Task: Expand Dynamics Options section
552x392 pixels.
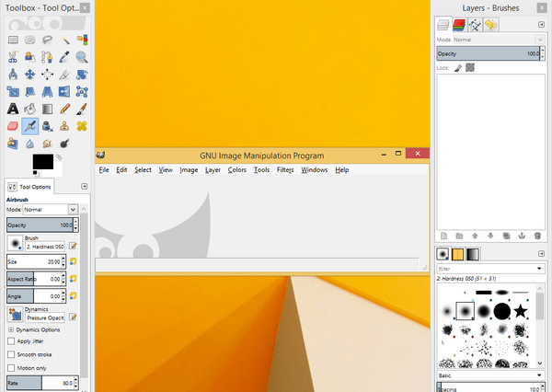Action: pos(11,329)
